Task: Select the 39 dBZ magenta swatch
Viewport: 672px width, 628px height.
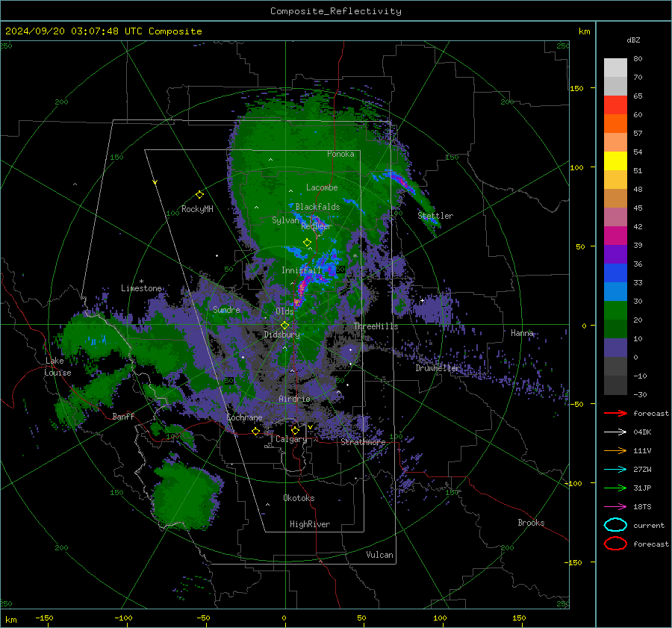Action: tap(615, 235)
